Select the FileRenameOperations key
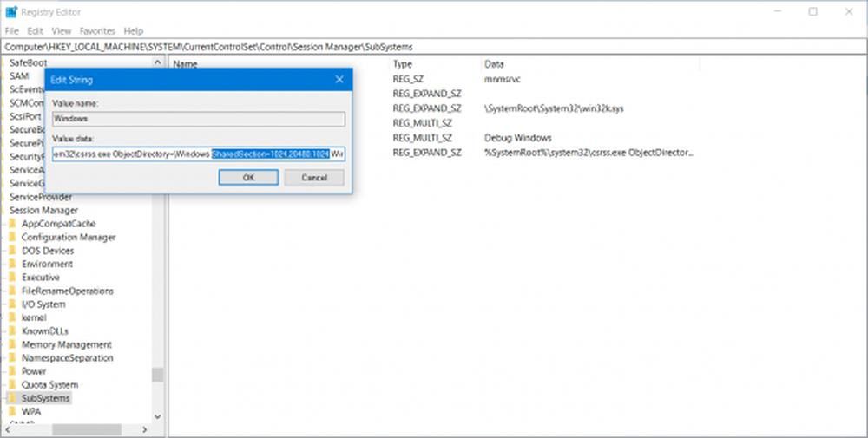 67,291
